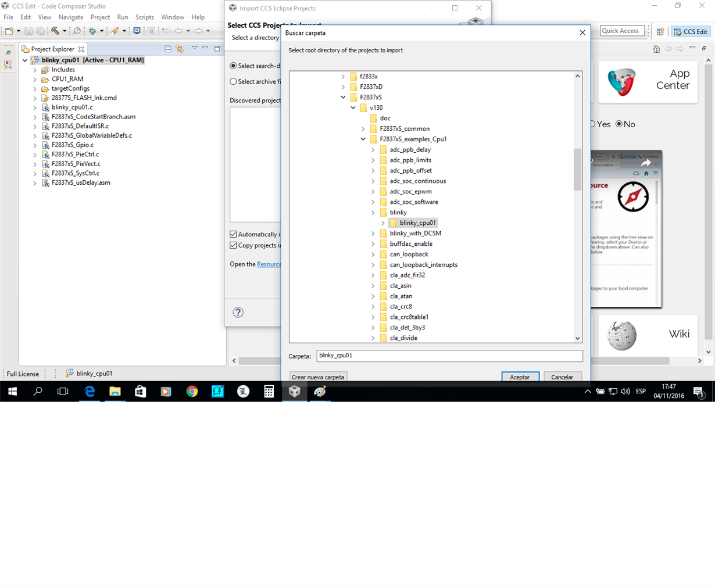
Task: Collapse the F2837xS folder
Action: click(x=343, y=97)
